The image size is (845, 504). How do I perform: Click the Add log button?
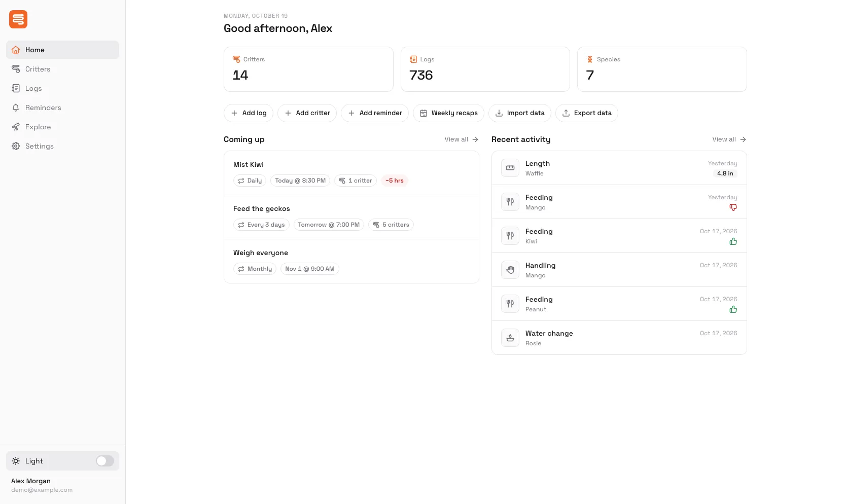[249, 113]
